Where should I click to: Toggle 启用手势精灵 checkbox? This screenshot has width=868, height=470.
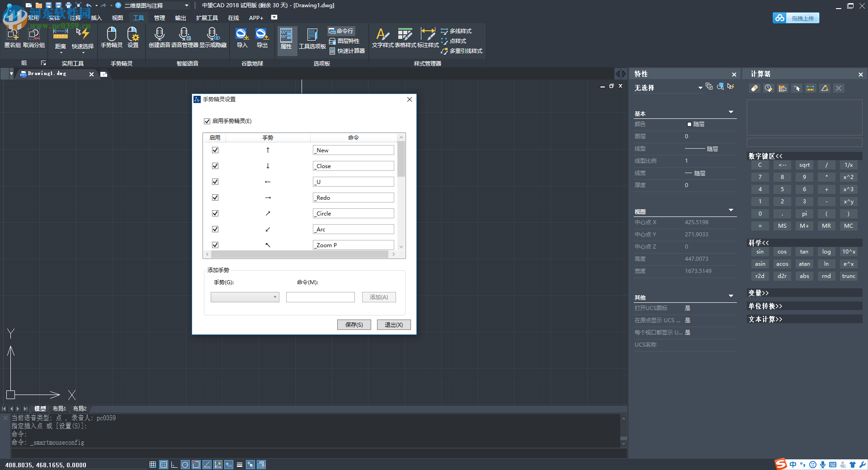(207, 121)
